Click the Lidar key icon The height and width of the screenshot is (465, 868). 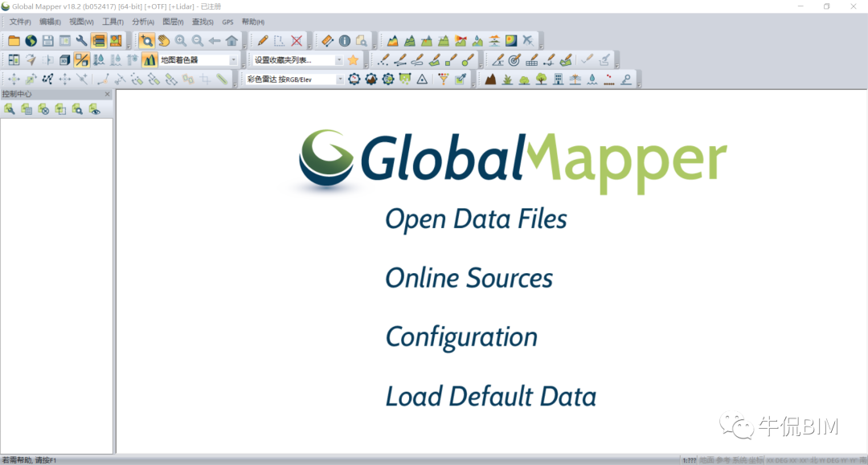pos(626,79)
